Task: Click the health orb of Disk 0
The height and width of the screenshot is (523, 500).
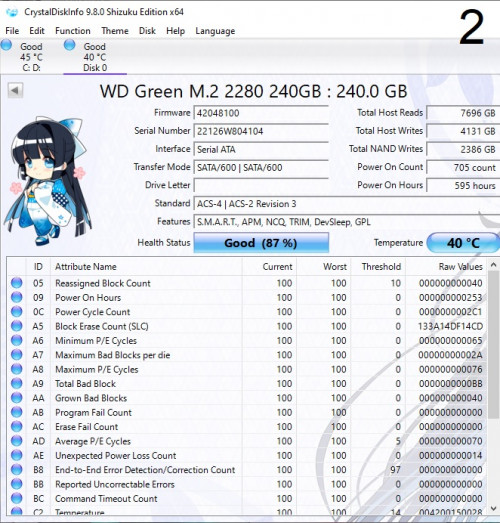Action: click(69, 45)
